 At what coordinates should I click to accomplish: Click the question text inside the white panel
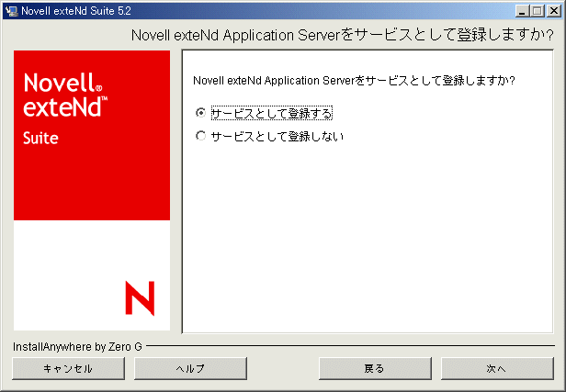click(354, 81)
